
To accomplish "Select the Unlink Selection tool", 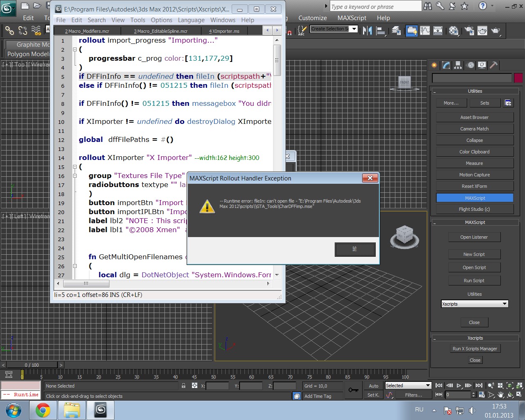I will tap(23, 30).
